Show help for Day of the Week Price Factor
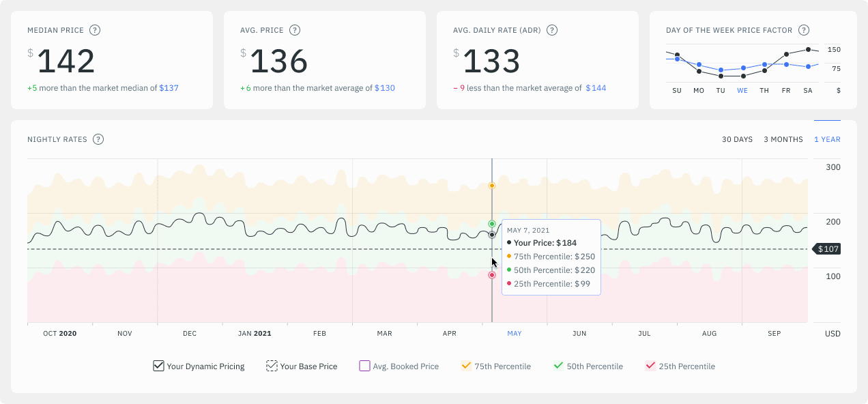This screenshot has width=868, height=404. (x=804, y=30)
